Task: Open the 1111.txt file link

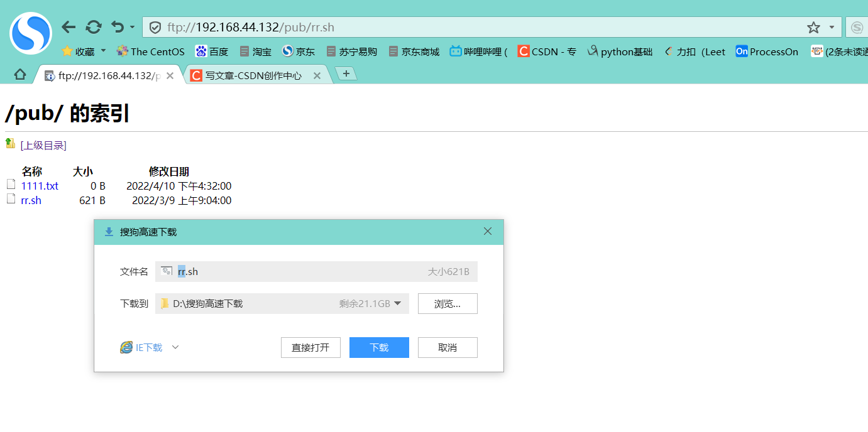Action: 40,186
